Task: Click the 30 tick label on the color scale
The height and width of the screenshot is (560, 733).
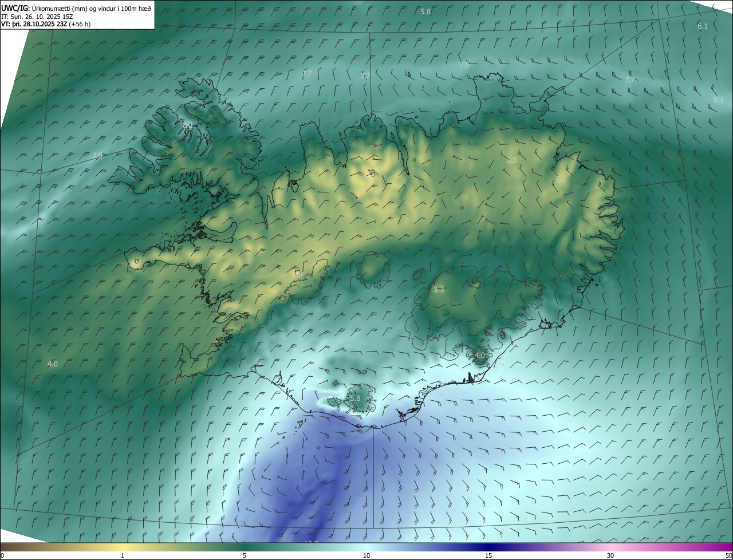Action: pos(610,555)
